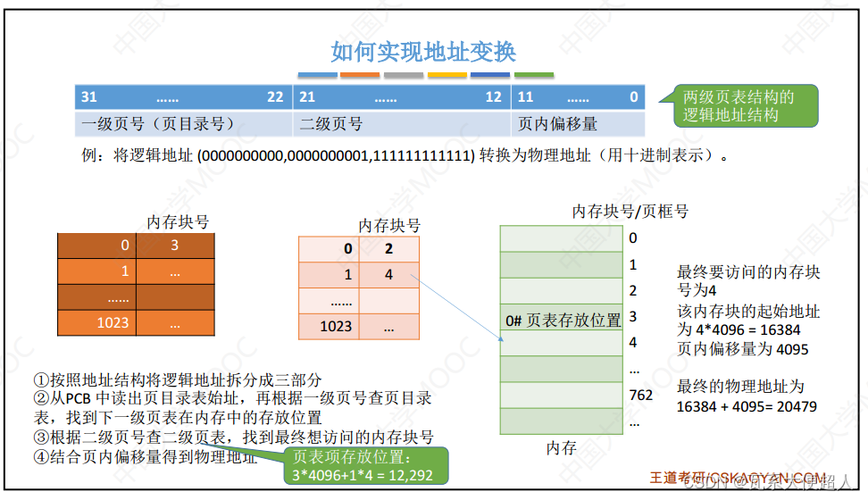Screen dimensions: 868x500
Task: Click the 内存块号 heading above the orange table
Action: click(x=178, y=222)
